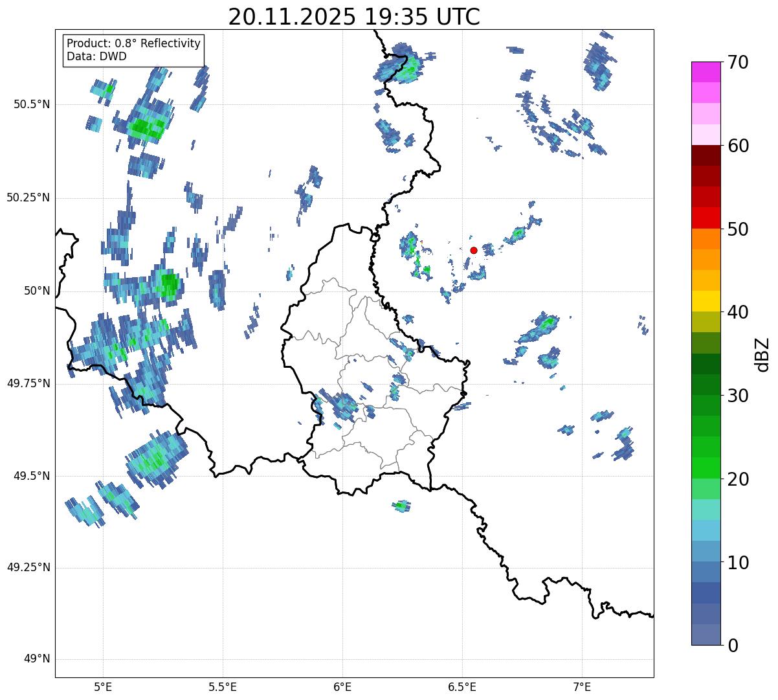Click the gray-blue swatch just above 0
Image resolution: width=778 pixels, height=700 pixels.
(706, 635)
